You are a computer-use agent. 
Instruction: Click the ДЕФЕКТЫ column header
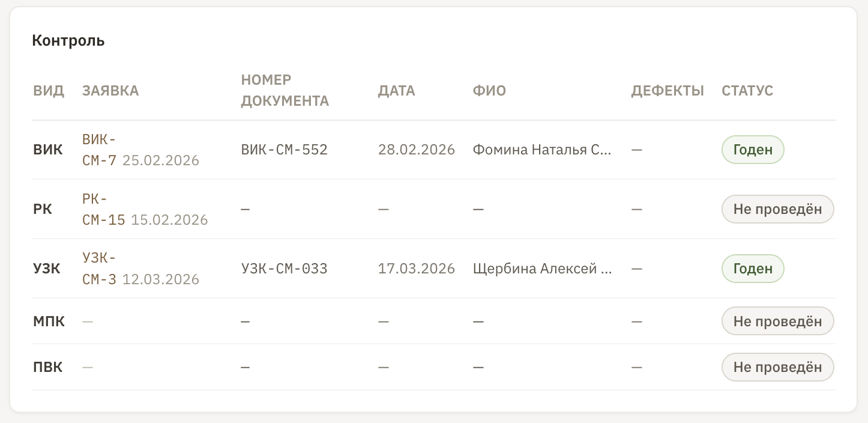click(668, 91)
